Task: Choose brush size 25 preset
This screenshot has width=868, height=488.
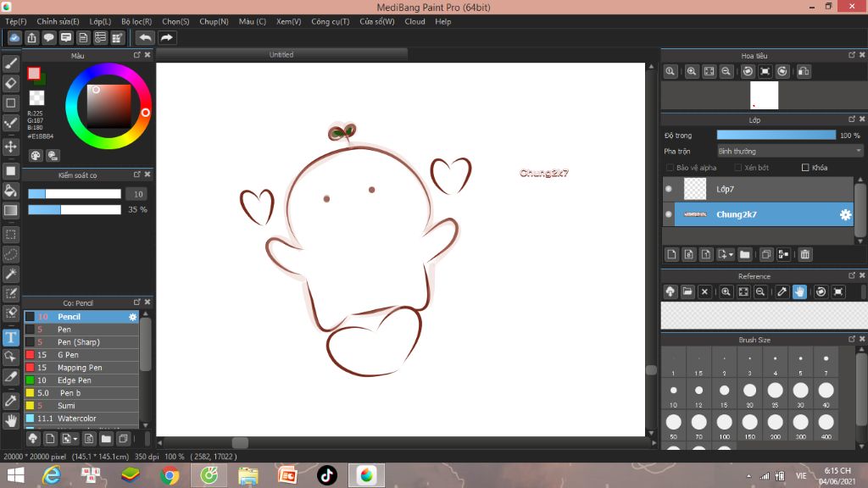Action: (x=775, y=393)
